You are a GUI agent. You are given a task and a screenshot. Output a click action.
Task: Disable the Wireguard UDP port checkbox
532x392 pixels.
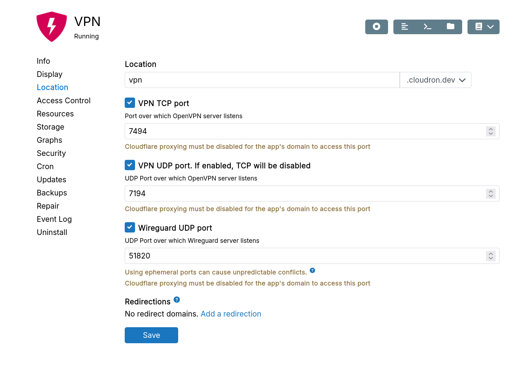point(130,228)
